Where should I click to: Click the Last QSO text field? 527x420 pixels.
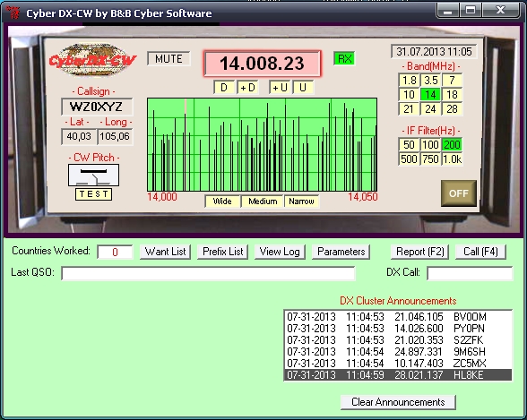pos(208,273)
